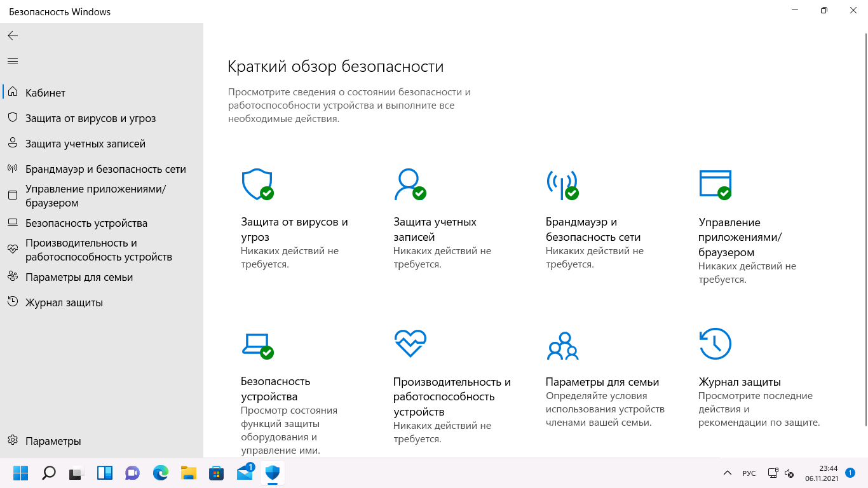This screenshot has width=868, height=488.
Task: Open Microsoft Store from taskbar
Action: coord(216,473)
